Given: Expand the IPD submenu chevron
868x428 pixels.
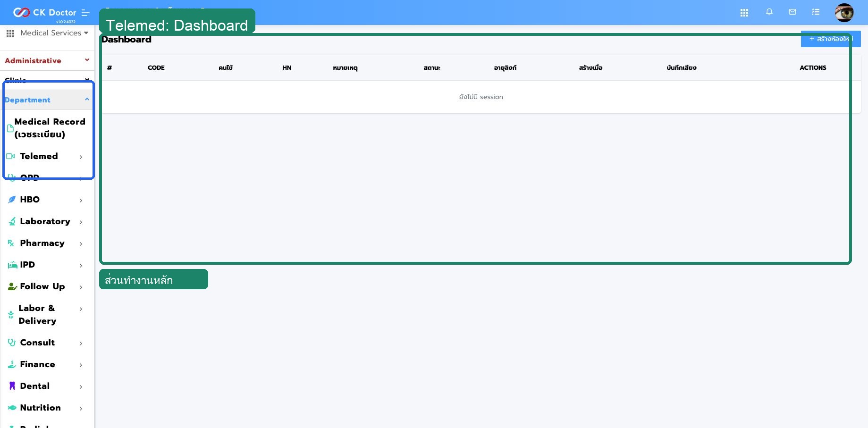Looking at the screenshot, I should [81, 266].
